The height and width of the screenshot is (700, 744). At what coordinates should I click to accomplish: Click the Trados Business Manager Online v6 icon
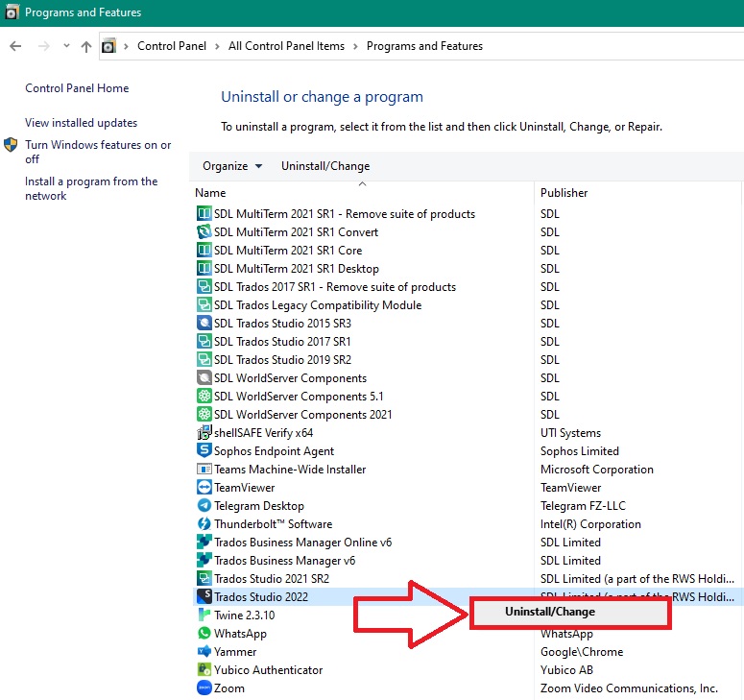click(x=204, y=542)
